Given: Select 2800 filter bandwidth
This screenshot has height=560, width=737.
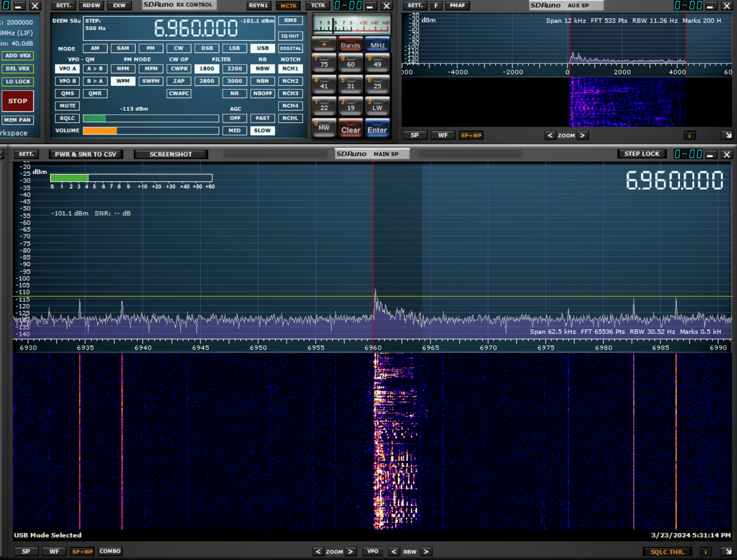Looking at the screenshot, I should [207, 81].
